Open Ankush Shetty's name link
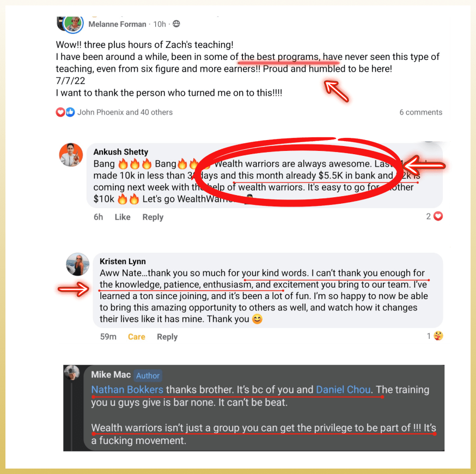 (120, 152)
